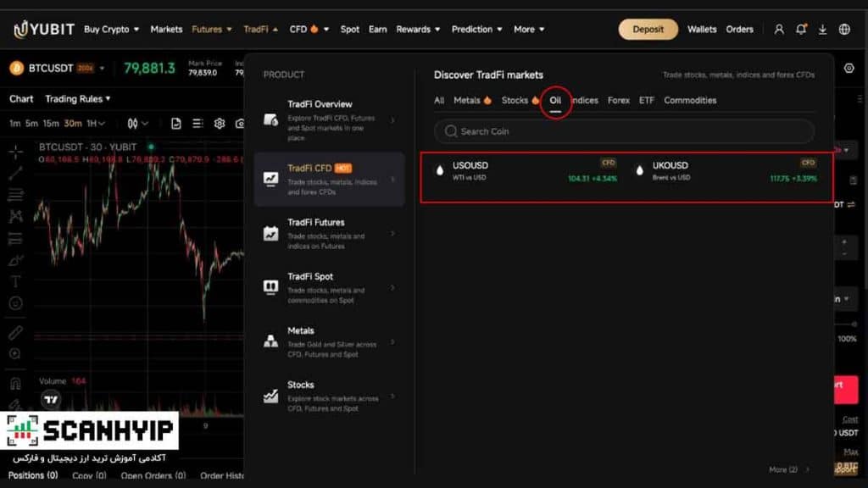The height and width of the screenshot is (488, 868).
Task: Click the candlestick chart type icon
Action: [133, 124]
